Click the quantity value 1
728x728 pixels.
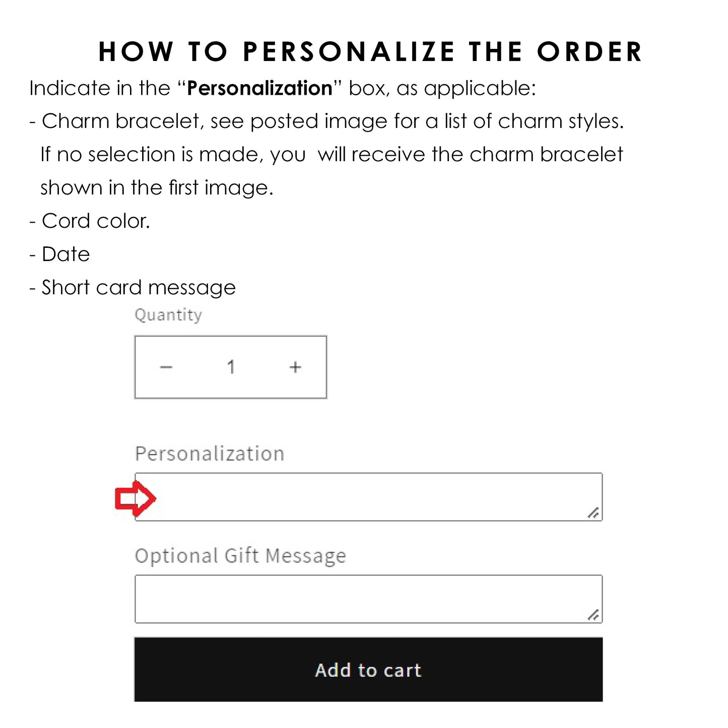pyautogui.click(x=231, y=367)
